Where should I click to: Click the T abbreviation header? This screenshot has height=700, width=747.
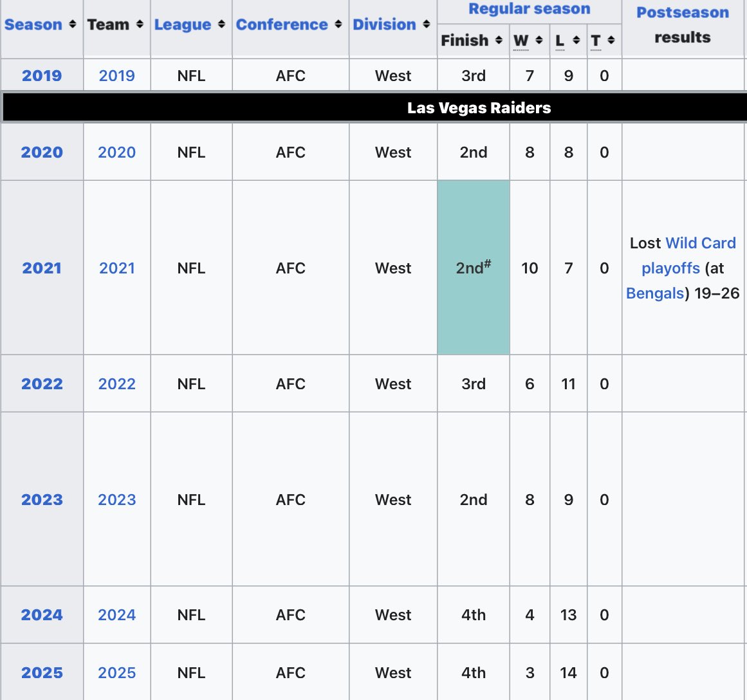point(596,40)
